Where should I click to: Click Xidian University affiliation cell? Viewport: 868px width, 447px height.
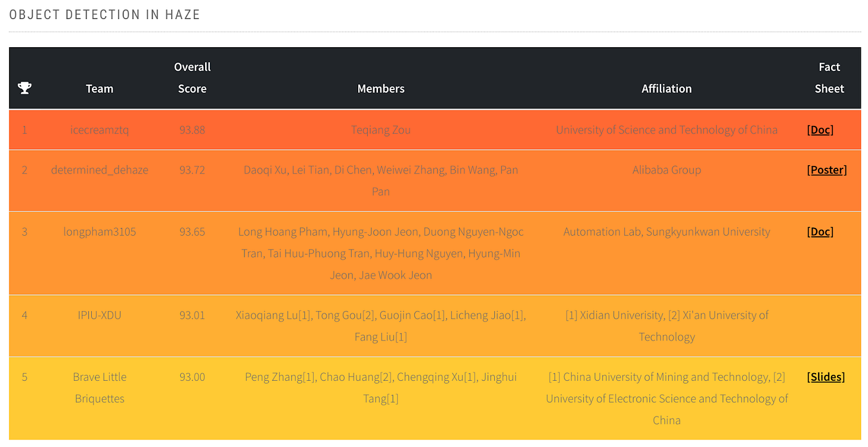coord(666,325)
